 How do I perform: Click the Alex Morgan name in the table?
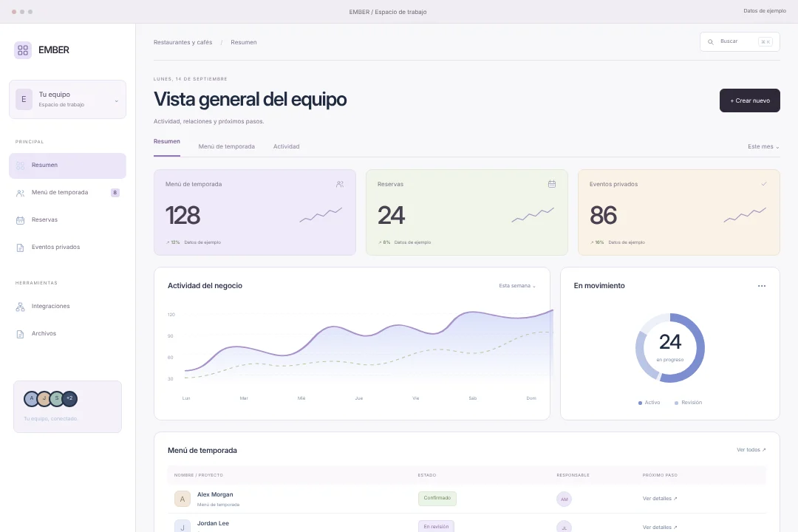pos(215,495)
